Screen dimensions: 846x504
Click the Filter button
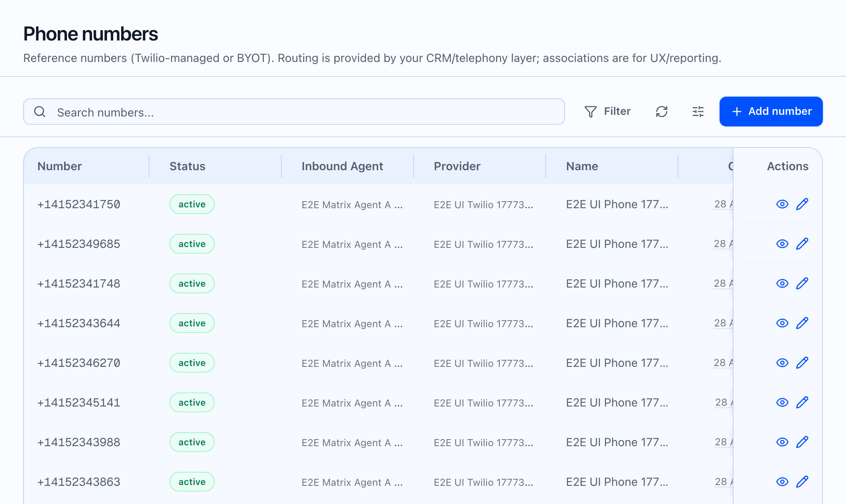(607, 112)
